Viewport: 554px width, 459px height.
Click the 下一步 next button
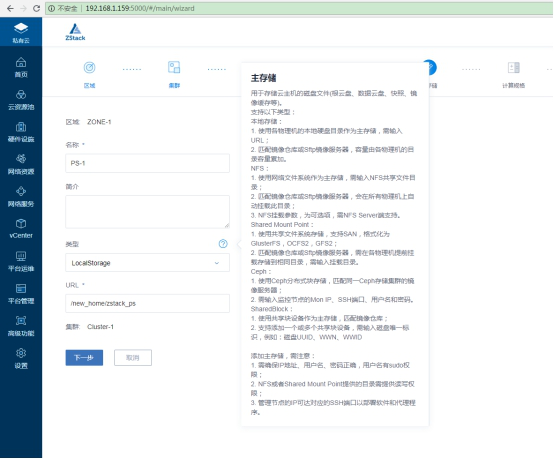coord(84,358)
